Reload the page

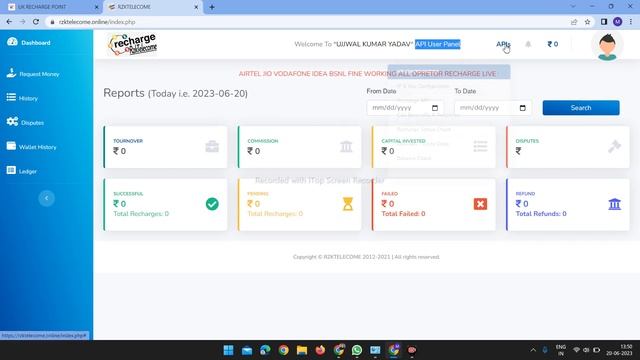(x=36, y=22)
